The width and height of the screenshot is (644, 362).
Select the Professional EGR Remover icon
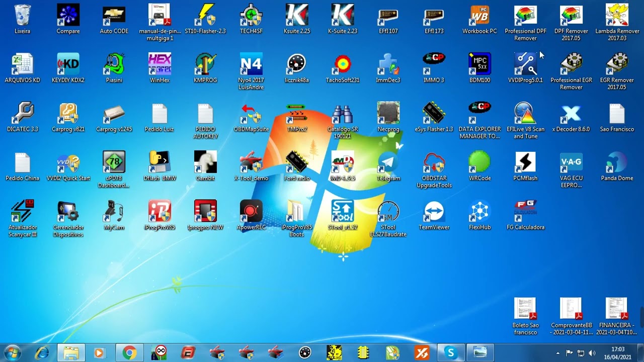pos(571,64)
